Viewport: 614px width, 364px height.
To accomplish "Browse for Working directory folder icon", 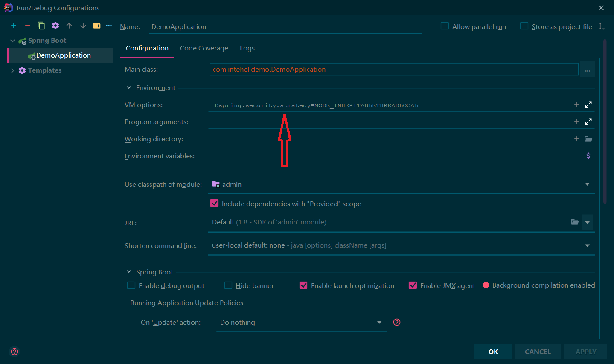I will click(x=588, y=139).
